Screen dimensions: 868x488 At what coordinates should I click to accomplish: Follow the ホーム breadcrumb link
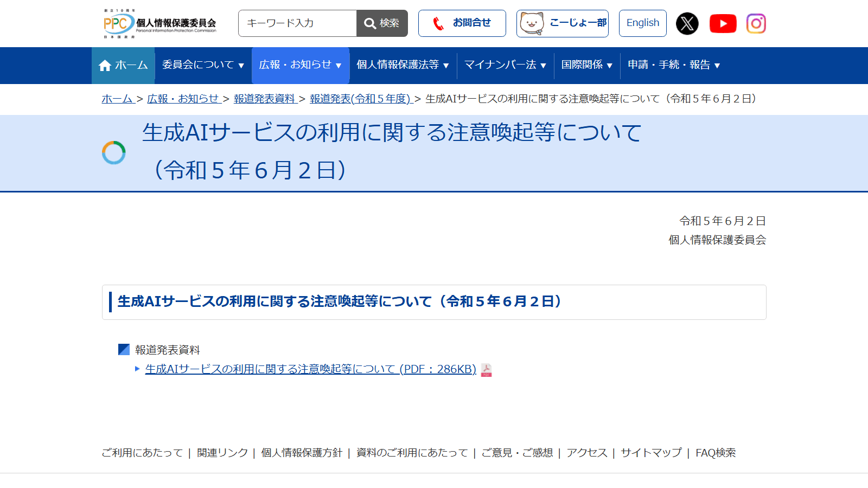coord(118,99)
